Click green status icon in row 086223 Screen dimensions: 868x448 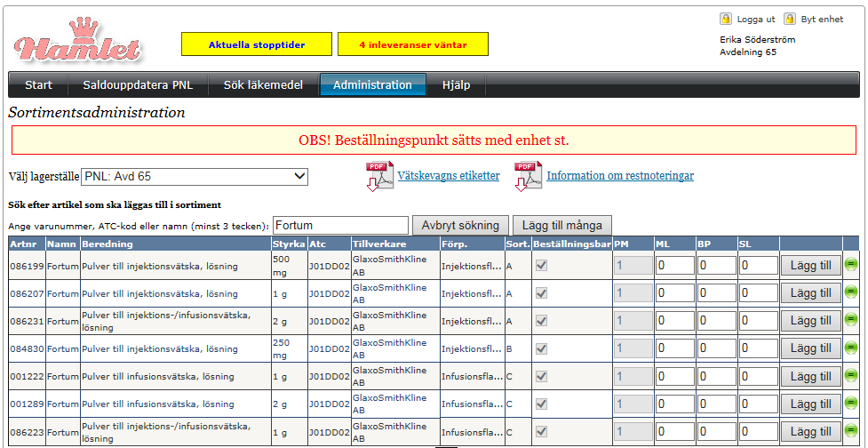[x=851, y=429]
